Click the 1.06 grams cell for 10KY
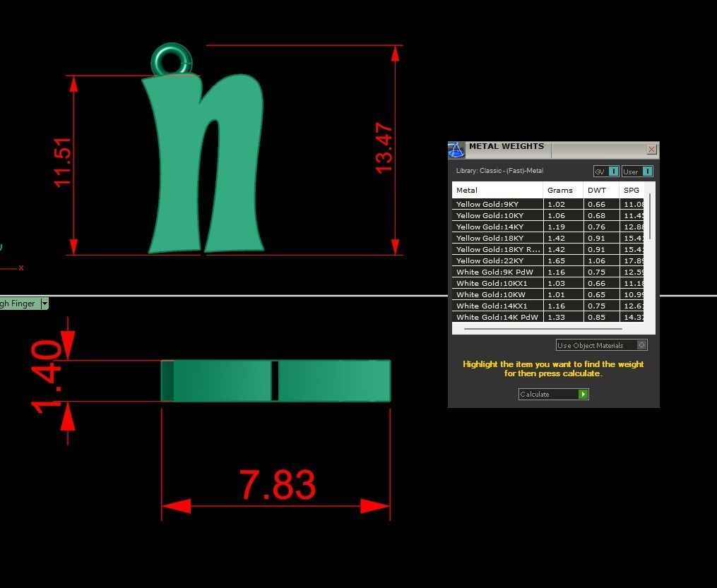The width and height of the screenshot is (717, 588). click(x=563, y=215)
